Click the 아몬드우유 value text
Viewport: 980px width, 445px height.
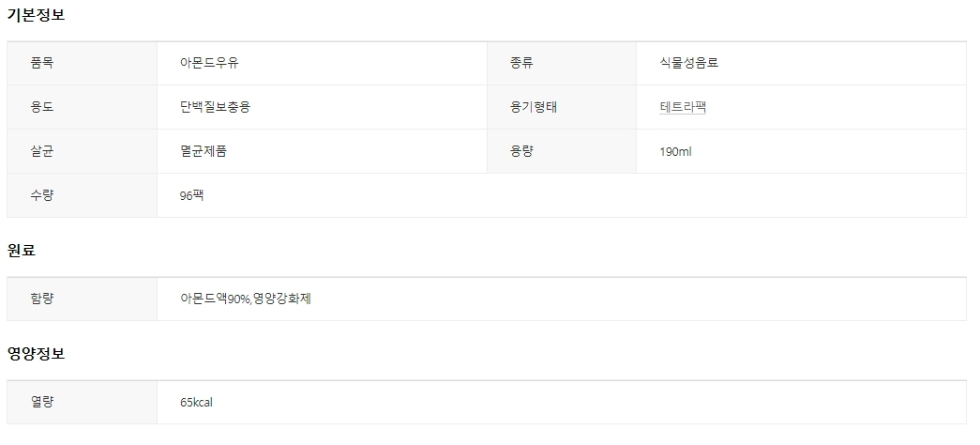216,63
